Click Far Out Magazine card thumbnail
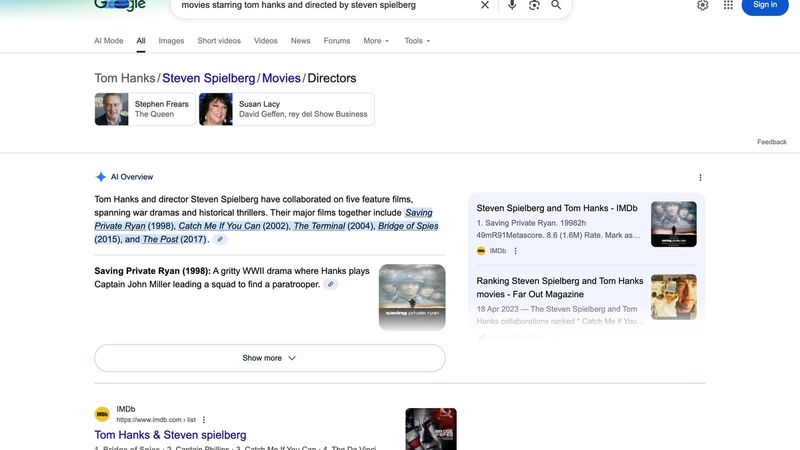This screenshot has width=800, height=450. tap(673, 297)
